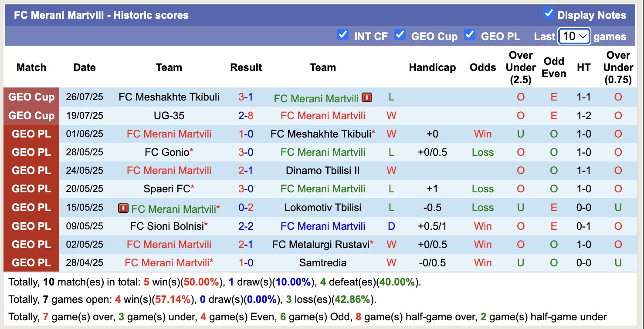Open UG-35 team page

point(169,115)
